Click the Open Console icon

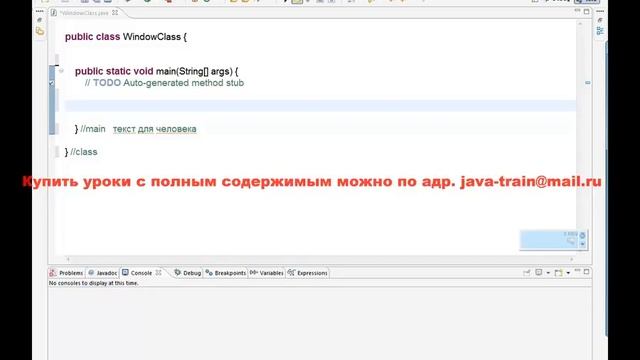[558, 273]
